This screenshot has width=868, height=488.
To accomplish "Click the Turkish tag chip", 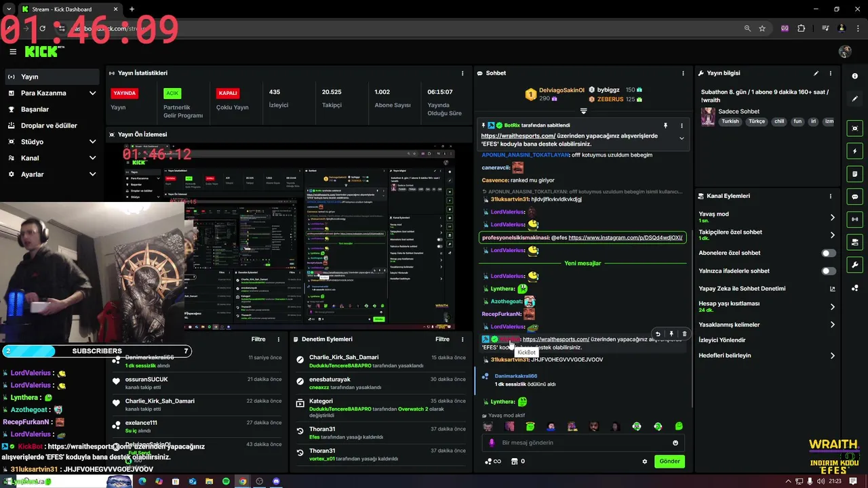I will [730, 122].
